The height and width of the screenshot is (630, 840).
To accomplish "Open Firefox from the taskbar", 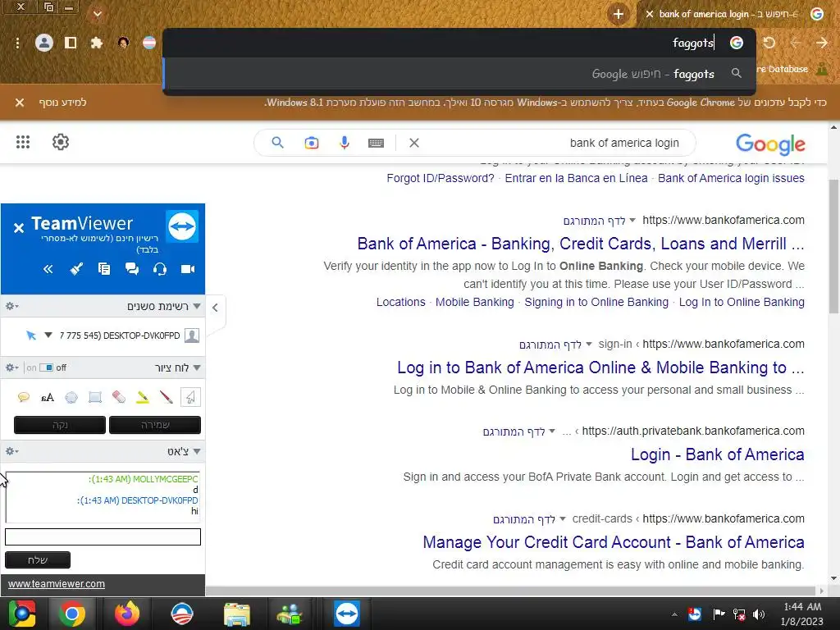I will tap(126, 614).
